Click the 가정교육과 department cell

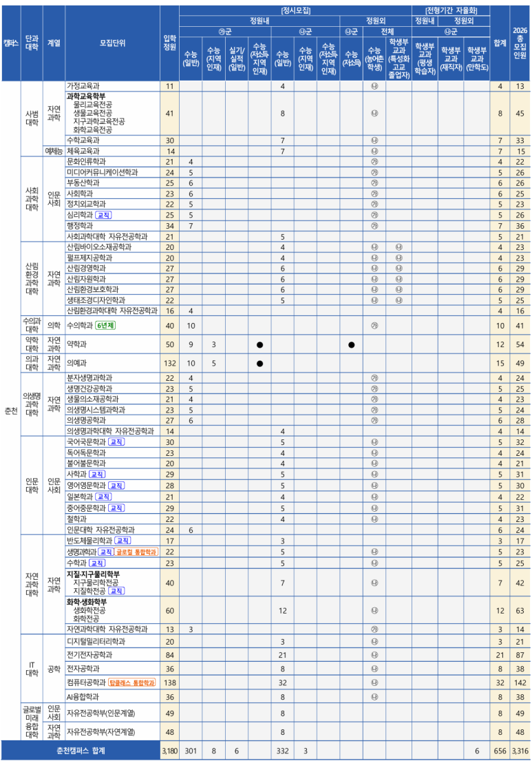click(83, 86)
